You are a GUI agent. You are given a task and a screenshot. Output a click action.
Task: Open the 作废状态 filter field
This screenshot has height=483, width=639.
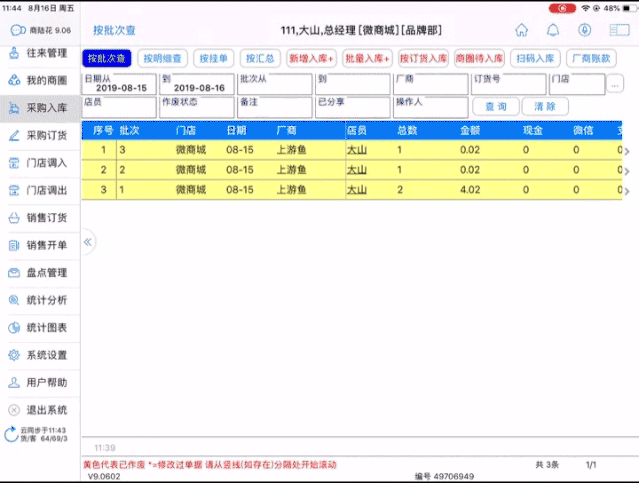(197, 107)
